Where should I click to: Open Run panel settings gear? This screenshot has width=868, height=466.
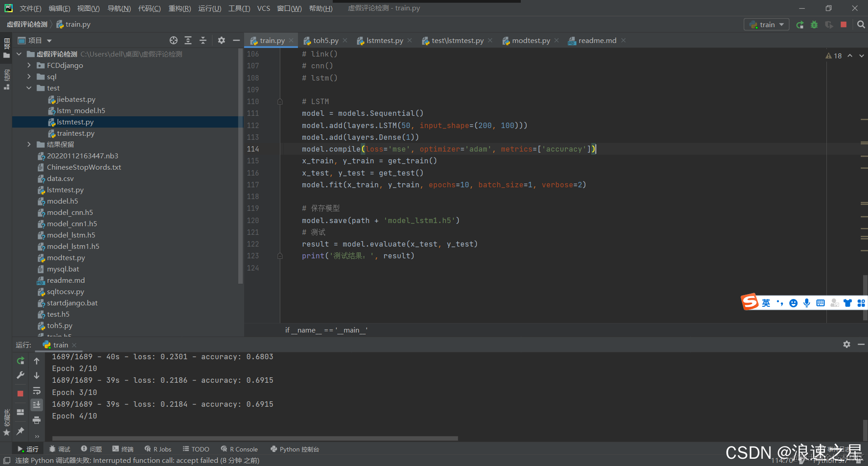click(847, 344)
